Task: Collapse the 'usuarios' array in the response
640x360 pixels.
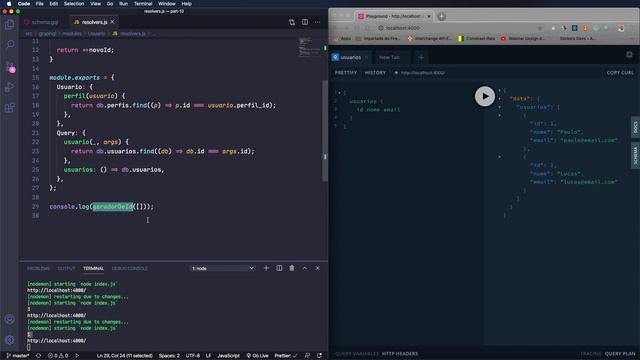Action: point(500,107)
